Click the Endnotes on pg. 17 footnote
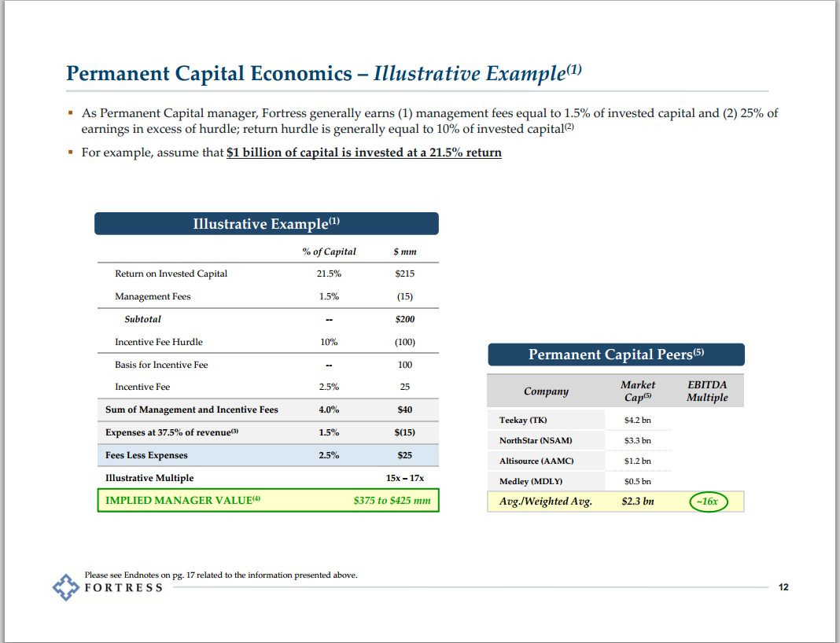The width and height of the screenshot is (840, 643). pos(220,575)
